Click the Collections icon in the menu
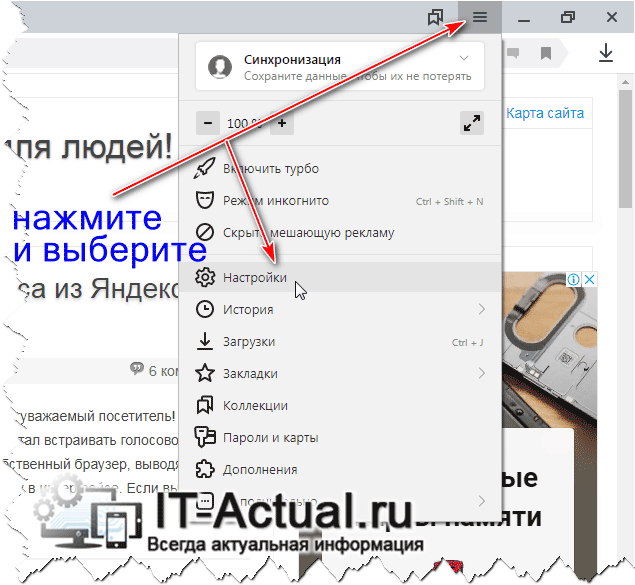This screenshot has width=635, height=585. click(205, 405)
